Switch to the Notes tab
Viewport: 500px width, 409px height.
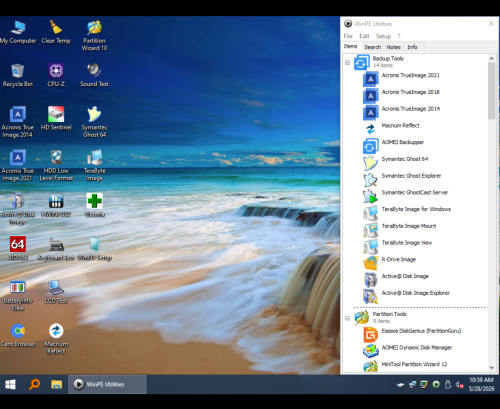(393, 47)
